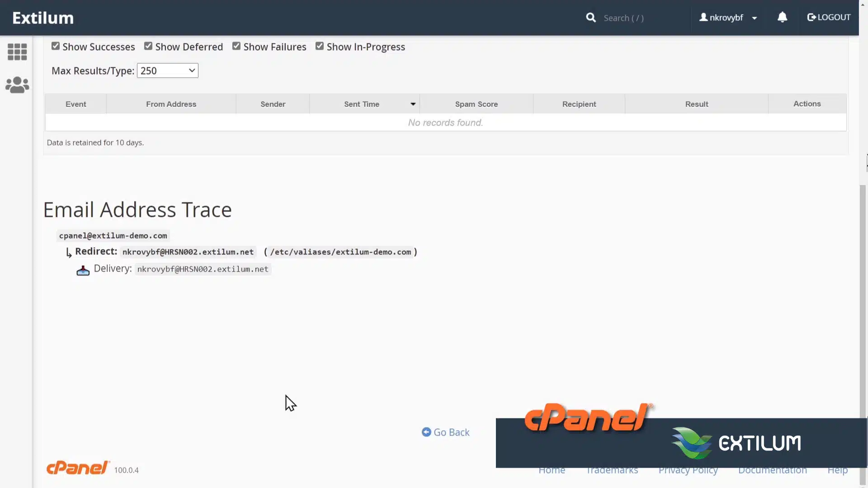
Task: Select the Delivery nkrovybf@HRSN002.extilum.net address
Action: pyautogui.click(x=203, y=269)
